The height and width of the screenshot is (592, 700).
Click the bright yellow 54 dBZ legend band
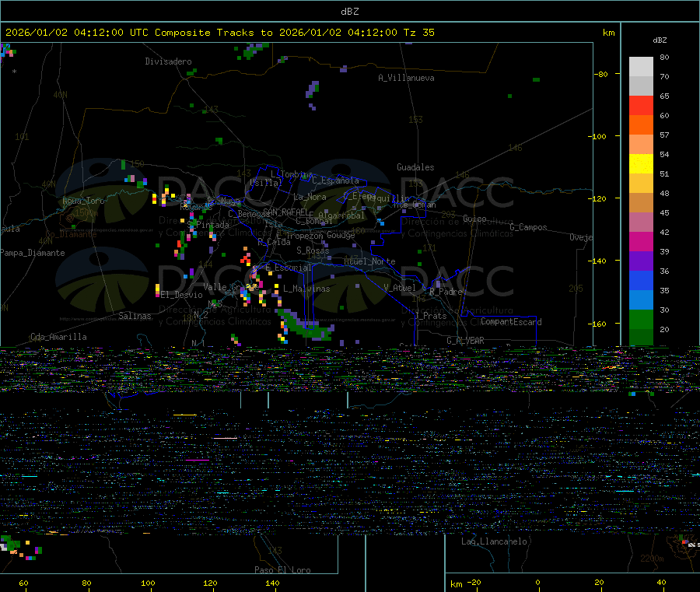point(641,164)
